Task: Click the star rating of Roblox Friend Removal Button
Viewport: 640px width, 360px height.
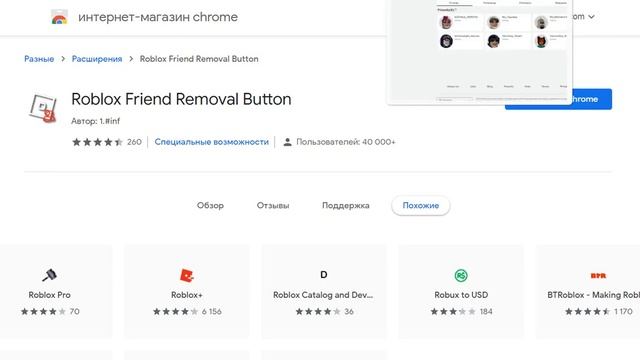Action: tap(97, 142)
